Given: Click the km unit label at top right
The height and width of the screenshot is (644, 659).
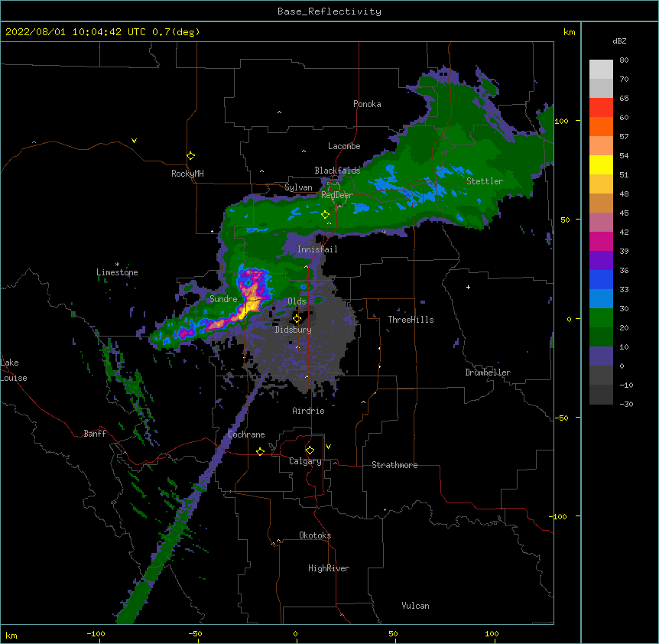Looking at the screenshot, I should [x=569, y=32].
